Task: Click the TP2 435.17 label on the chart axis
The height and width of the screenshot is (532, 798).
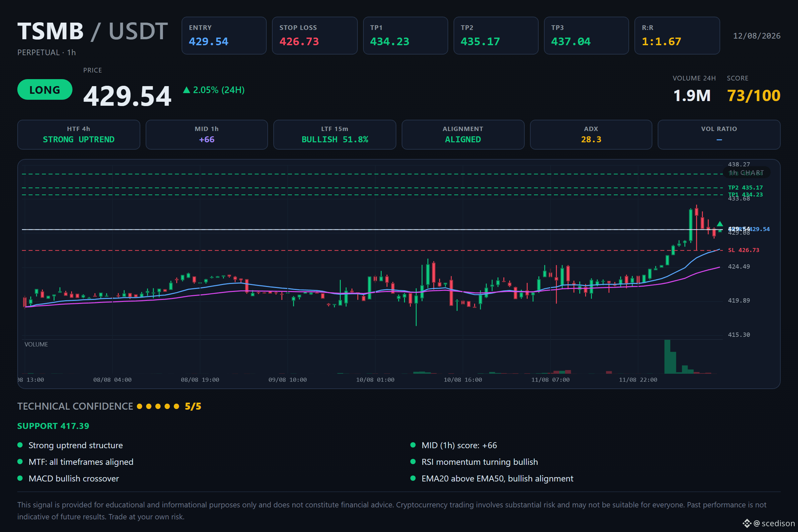Action: (x=745, y=188)
